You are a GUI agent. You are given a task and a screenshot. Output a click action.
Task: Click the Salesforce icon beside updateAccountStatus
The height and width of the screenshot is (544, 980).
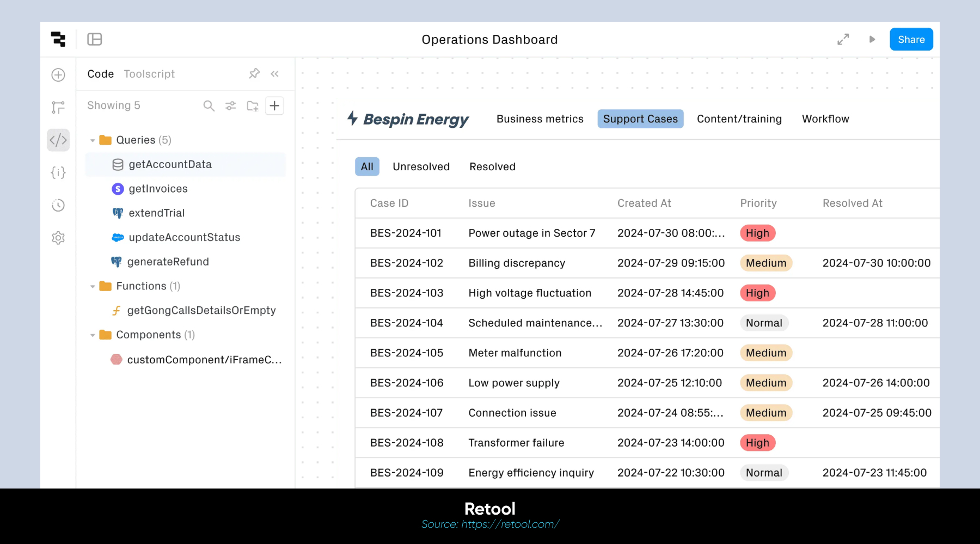(118, 237)
